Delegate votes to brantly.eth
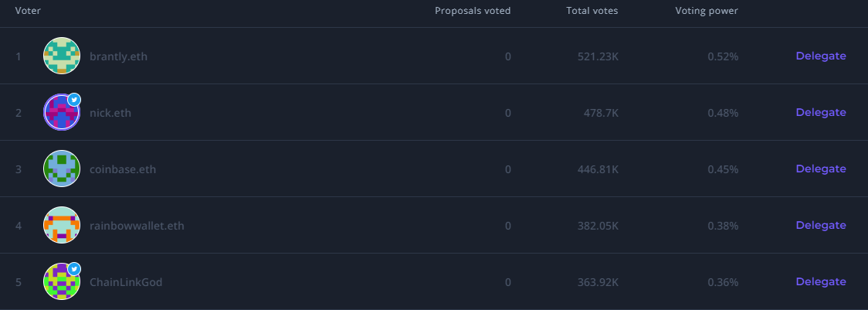The image size is (868, 310). [x=820, y=56]
